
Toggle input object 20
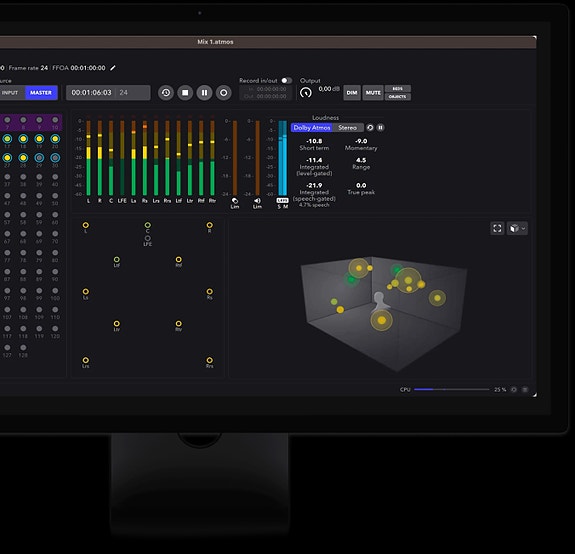tap(55, 139)
